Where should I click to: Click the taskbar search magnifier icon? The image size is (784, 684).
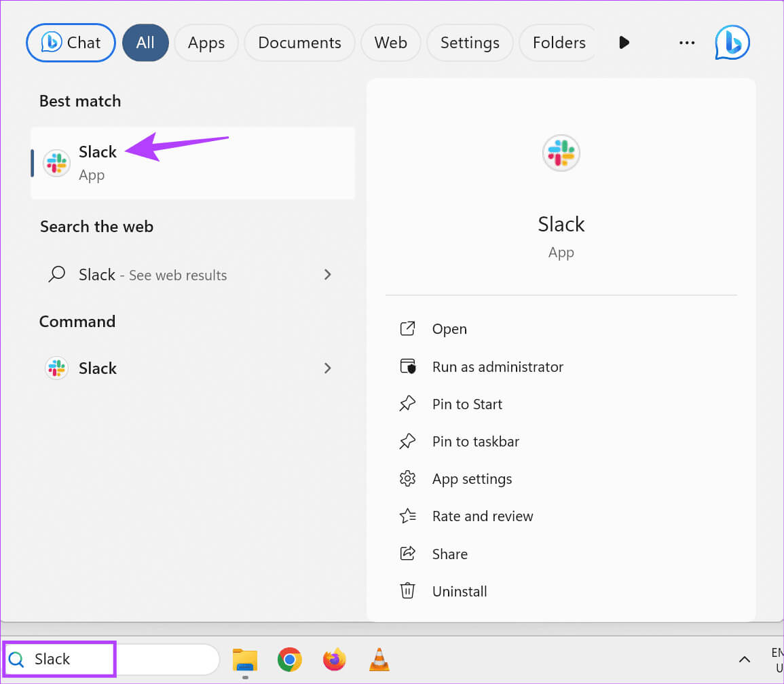[16, 660]
